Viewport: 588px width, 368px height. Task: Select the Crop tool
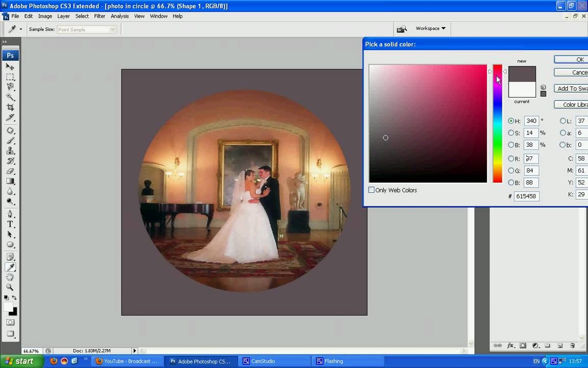click(10, 107)
